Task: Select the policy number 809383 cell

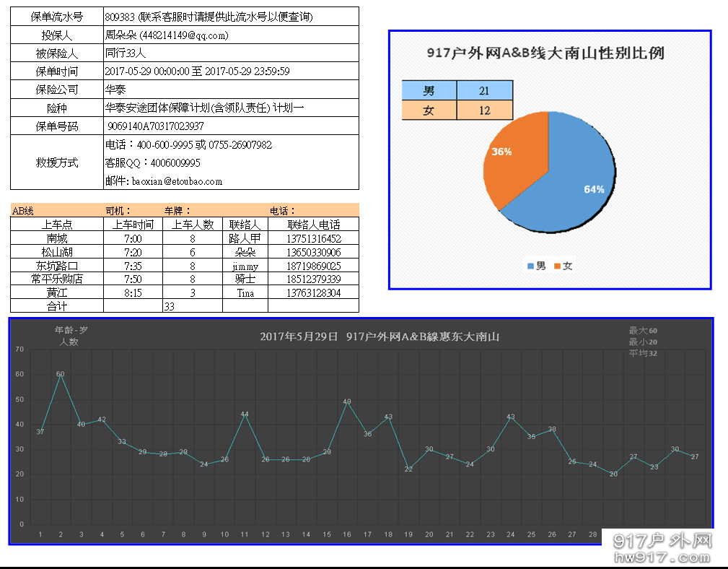Action: tap(116, 15)
